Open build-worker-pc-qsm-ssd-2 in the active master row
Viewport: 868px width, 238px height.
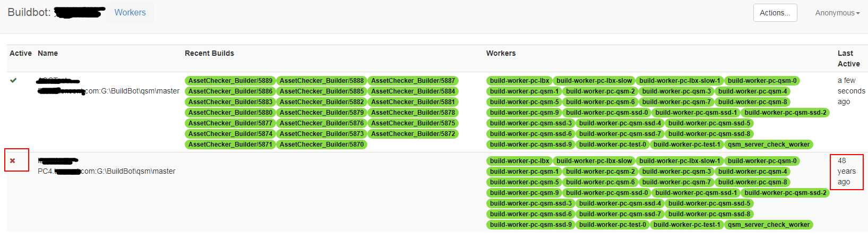[785, 113]
